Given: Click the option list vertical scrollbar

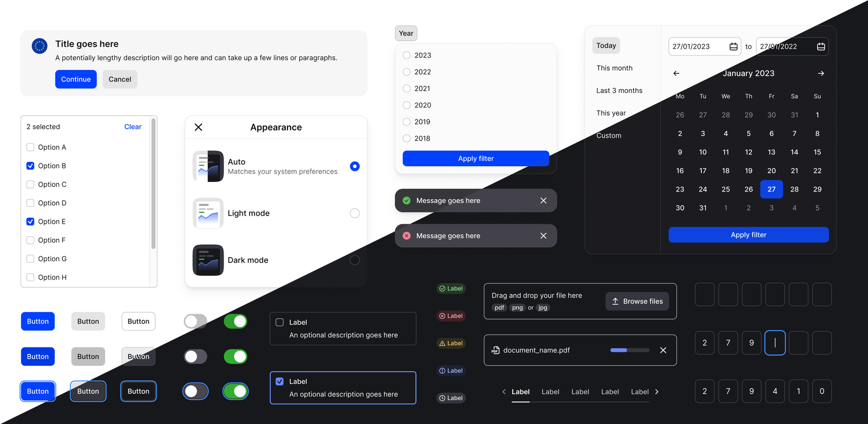Looking at the screenshot, I should [x=154, y=183].
